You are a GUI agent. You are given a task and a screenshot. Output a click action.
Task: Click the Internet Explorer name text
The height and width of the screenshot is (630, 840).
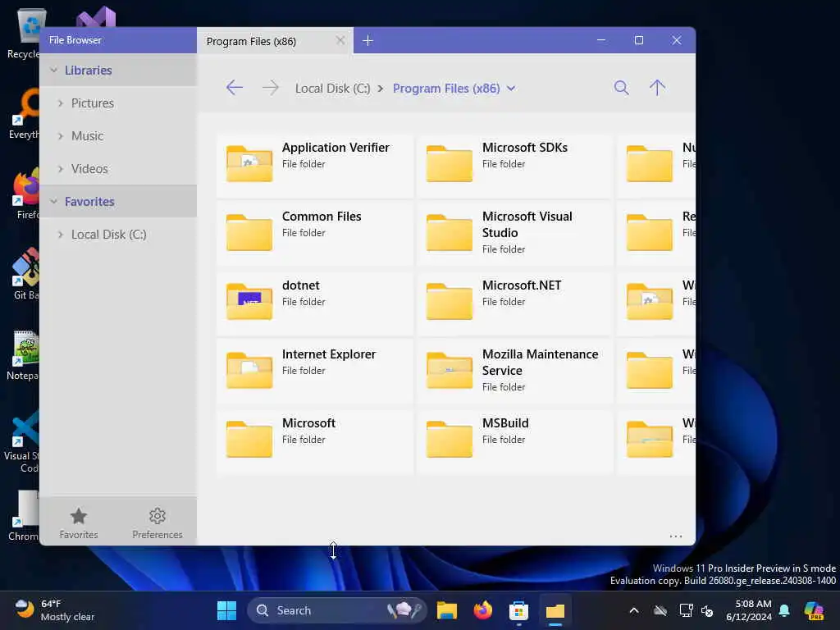[329, 354]
